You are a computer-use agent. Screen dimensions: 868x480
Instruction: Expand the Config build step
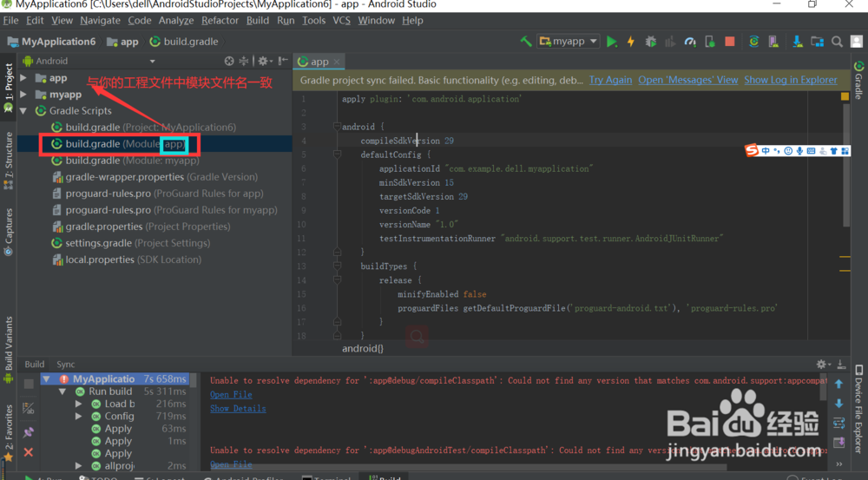[x=79, y=417]
